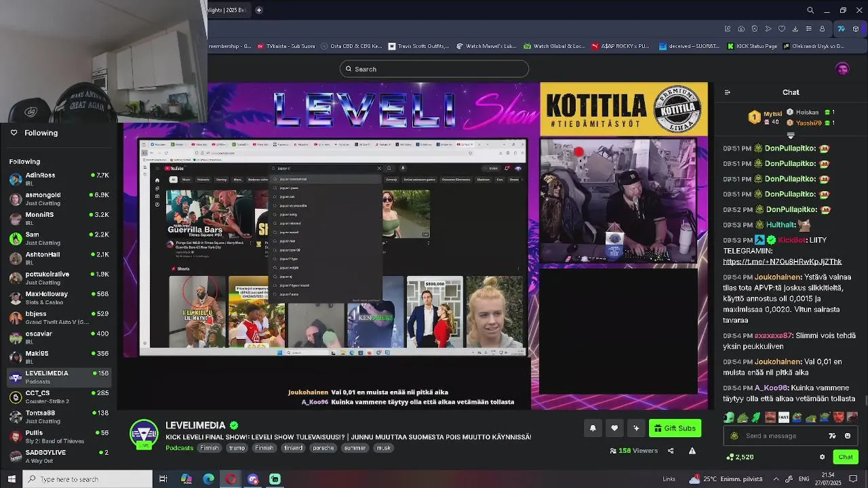
Task: Select the musk tag chip
Action: (x=384, y=448)
